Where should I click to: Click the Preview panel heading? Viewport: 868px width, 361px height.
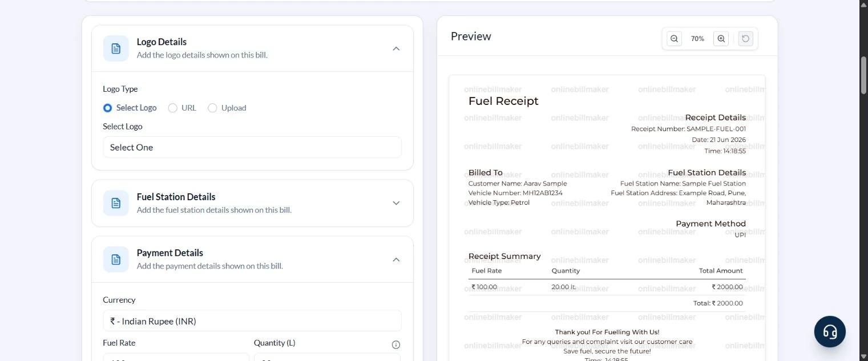coord(471,36)
